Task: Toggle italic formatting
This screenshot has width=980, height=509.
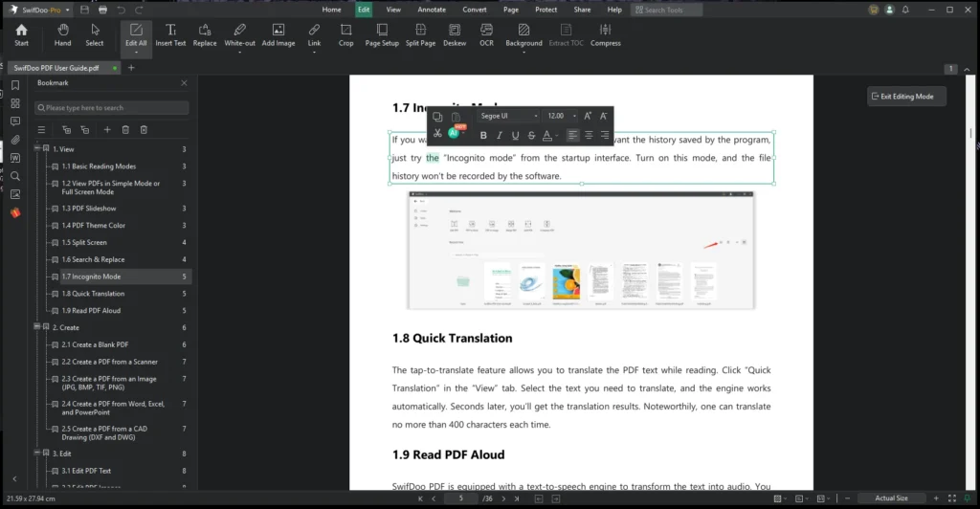Action: 499,135
